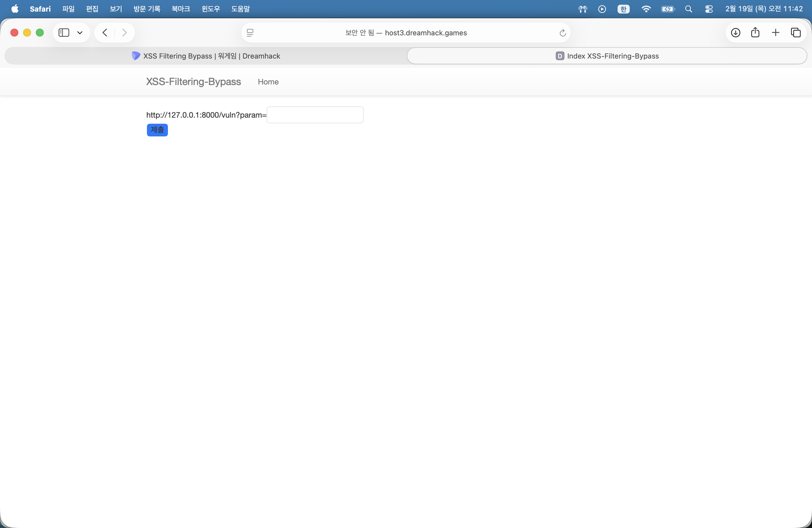Click the forward navigation arrow

(125, 33)
